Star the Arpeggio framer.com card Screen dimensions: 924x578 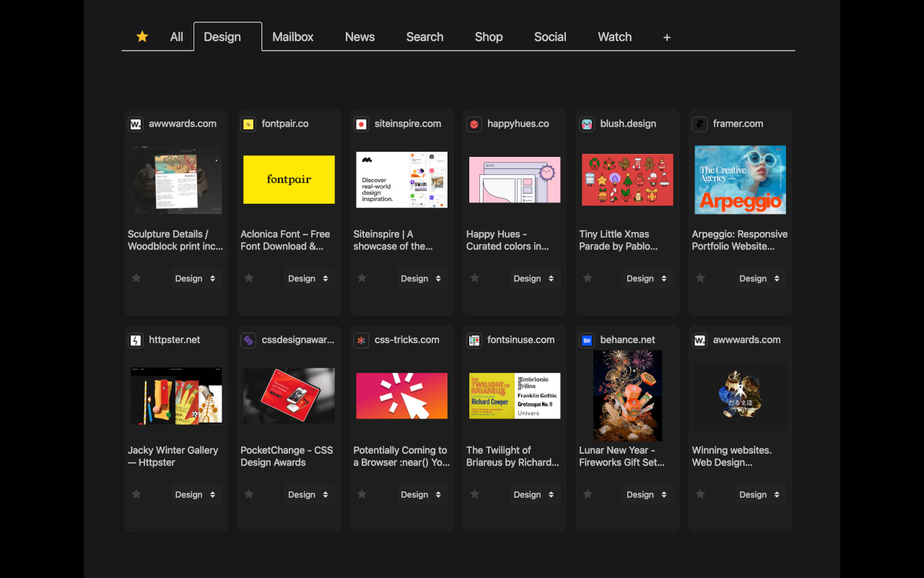click(700, 278)
